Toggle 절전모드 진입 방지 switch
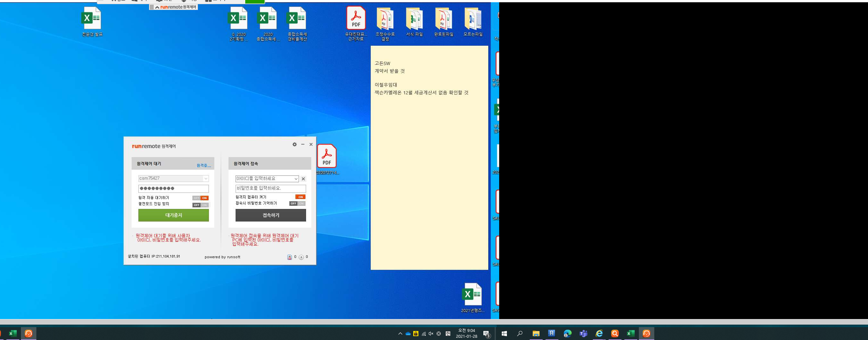Image resolution: width=868 pixels, height=340 pixels. (x=201, y=205)
